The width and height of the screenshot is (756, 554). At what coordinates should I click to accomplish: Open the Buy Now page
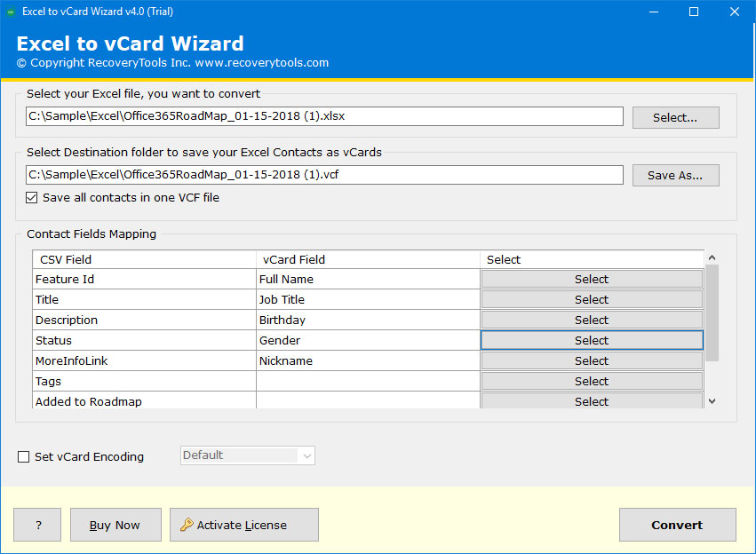[x=115, y=525]
